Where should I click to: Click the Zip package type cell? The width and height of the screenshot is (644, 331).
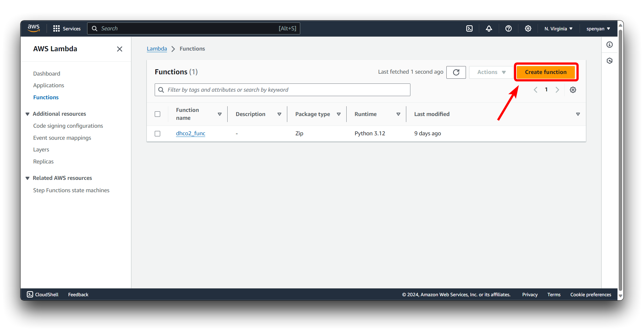299,133
